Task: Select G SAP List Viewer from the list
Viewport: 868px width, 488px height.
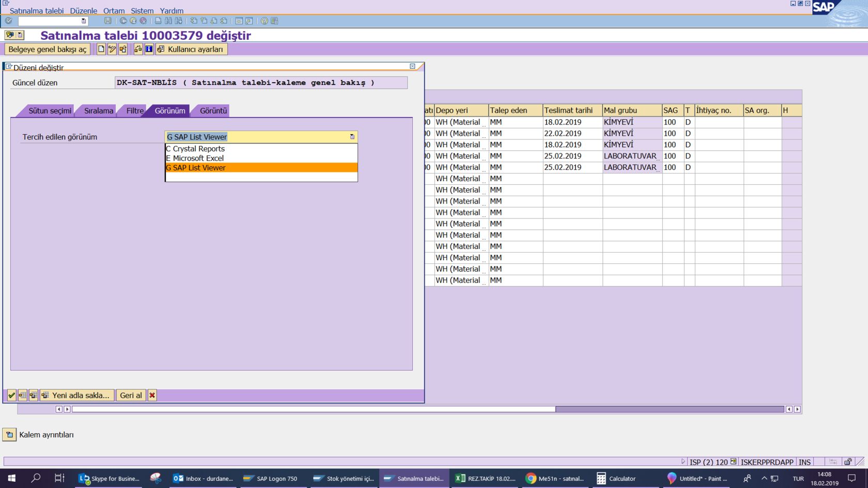Action: point(261,168)
